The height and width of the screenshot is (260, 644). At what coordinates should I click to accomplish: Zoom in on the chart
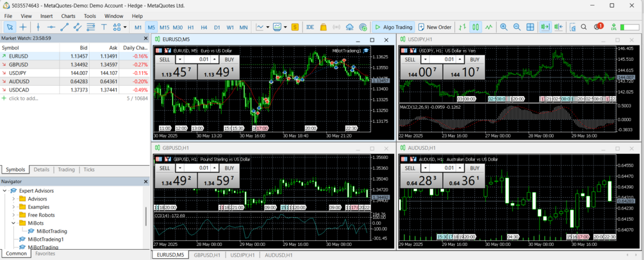click(x=504, y=27)
